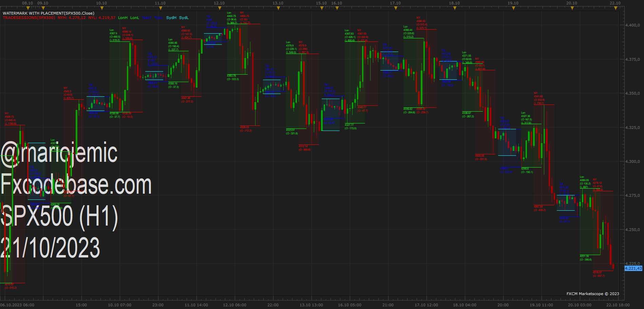Click the 18.10 04:00 time axis label
The image size is (644, 309).
pyautogui.click(x=465, y=305)
